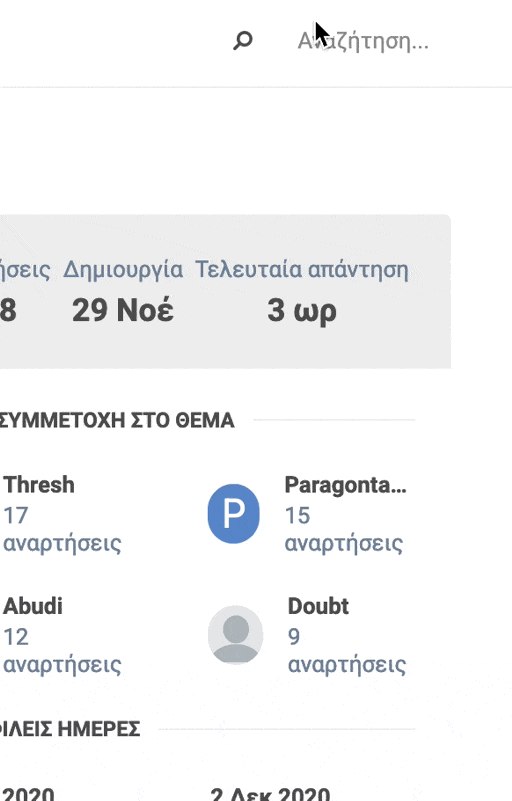512x801 pixels.
Task: Open Paragonta's blue P avatar
Action: pyautogui.click(x=234, y=513)
